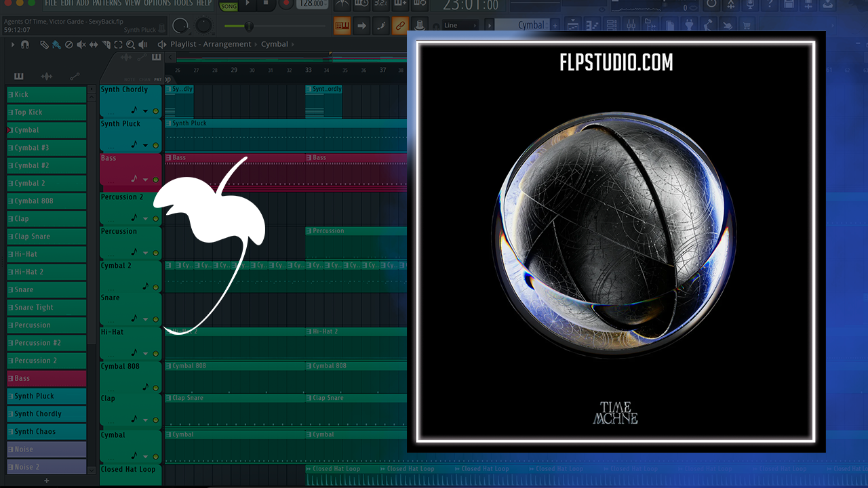Expand the Synth Pluck track dropdown arrow
The height and width of the screenshot is (488, 868).
coord(145,145)
